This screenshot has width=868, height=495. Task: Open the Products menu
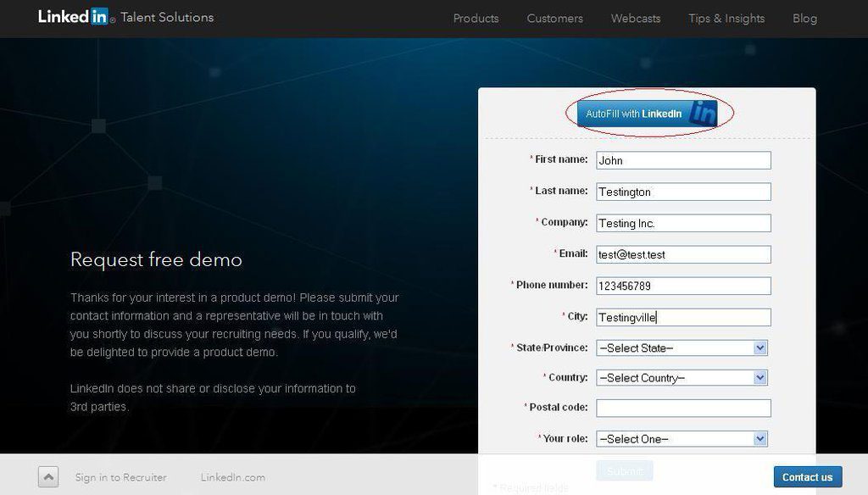476,19
